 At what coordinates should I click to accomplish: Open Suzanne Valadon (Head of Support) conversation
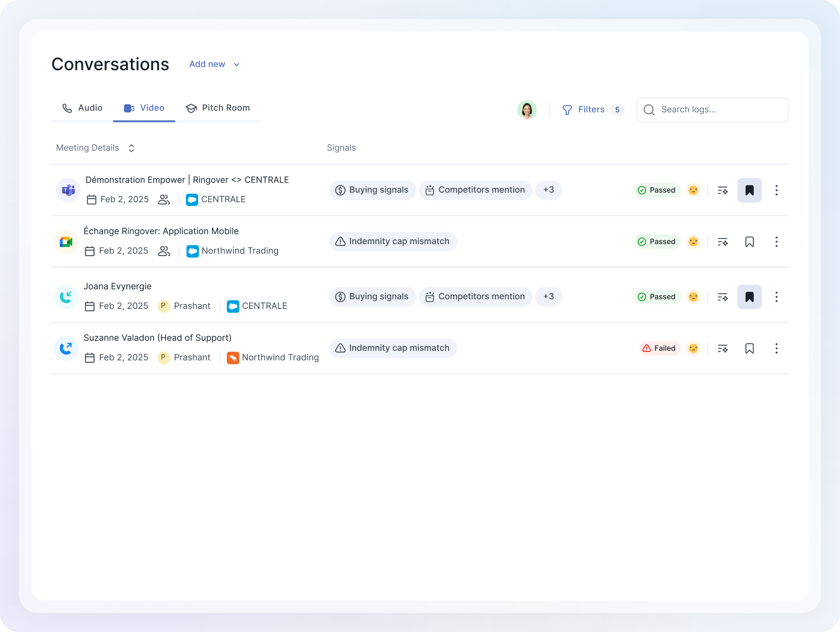coord(157,338)
